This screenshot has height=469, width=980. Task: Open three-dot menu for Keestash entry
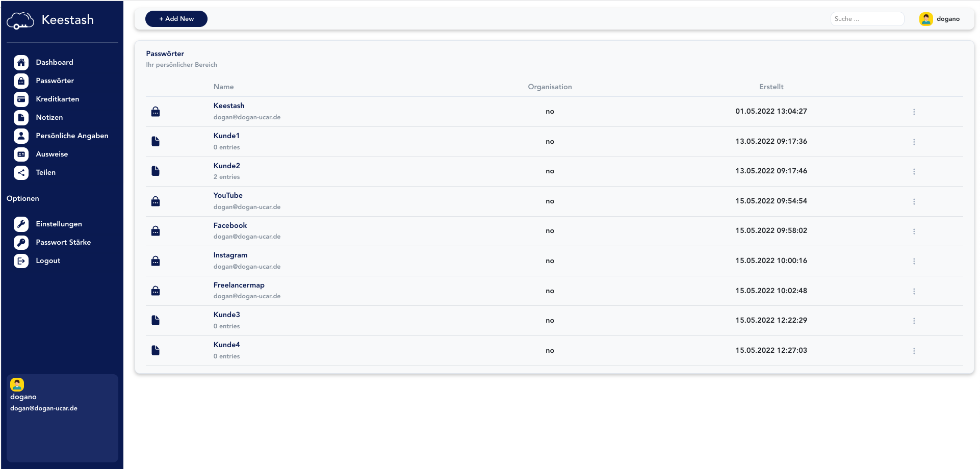(x=914, y=112)
